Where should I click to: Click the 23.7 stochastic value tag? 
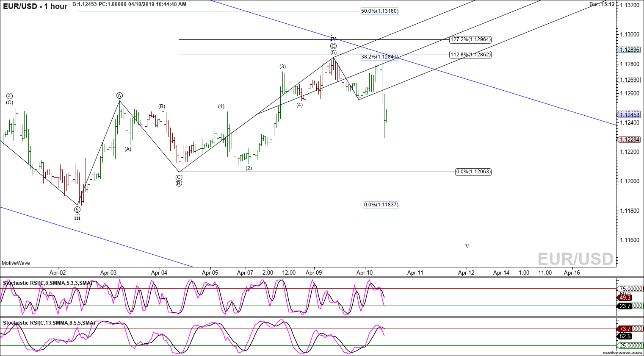(625, 306)
